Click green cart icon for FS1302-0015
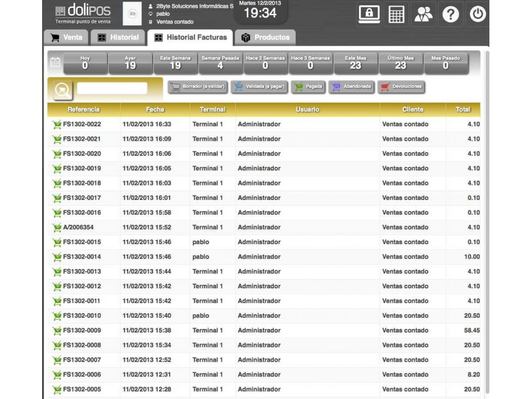532x399 pixels. coord(57,242)
